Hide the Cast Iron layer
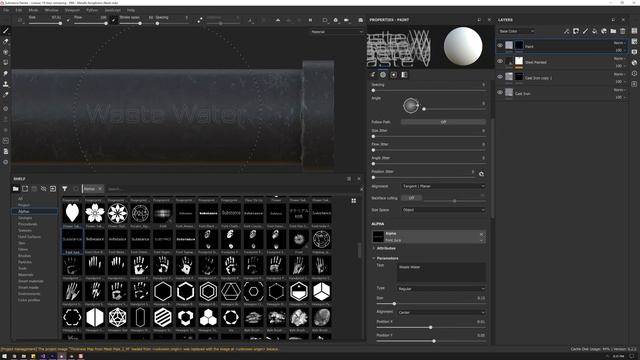Screen dimensions: 640x360 pyautogui.click(x=500, y=93)
